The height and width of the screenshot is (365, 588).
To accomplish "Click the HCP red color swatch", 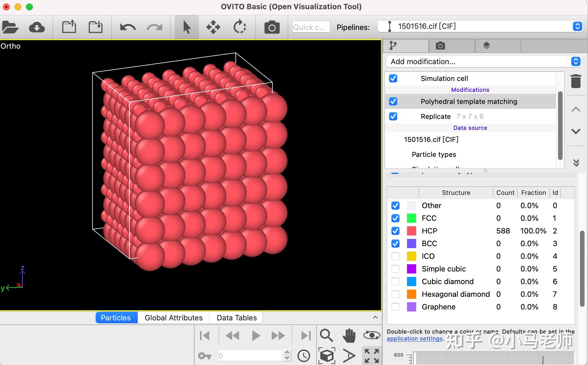I will click(x=411, y=231).
